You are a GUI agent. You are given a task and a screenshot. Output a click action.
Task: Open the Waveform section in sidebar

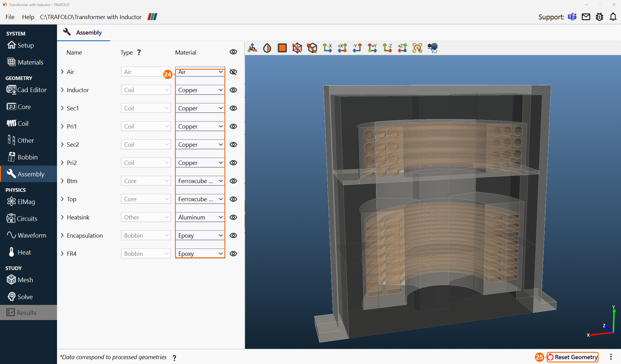(28, 235)
